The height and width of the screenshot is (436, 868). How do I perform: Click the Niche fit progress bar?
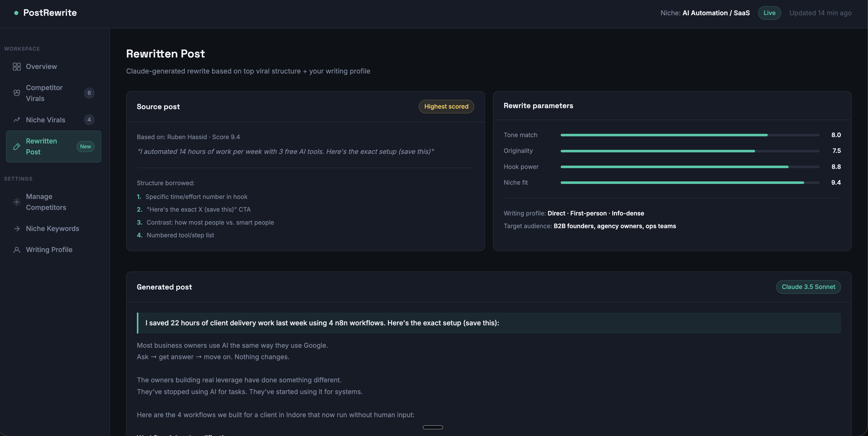(x=690, y=183)
